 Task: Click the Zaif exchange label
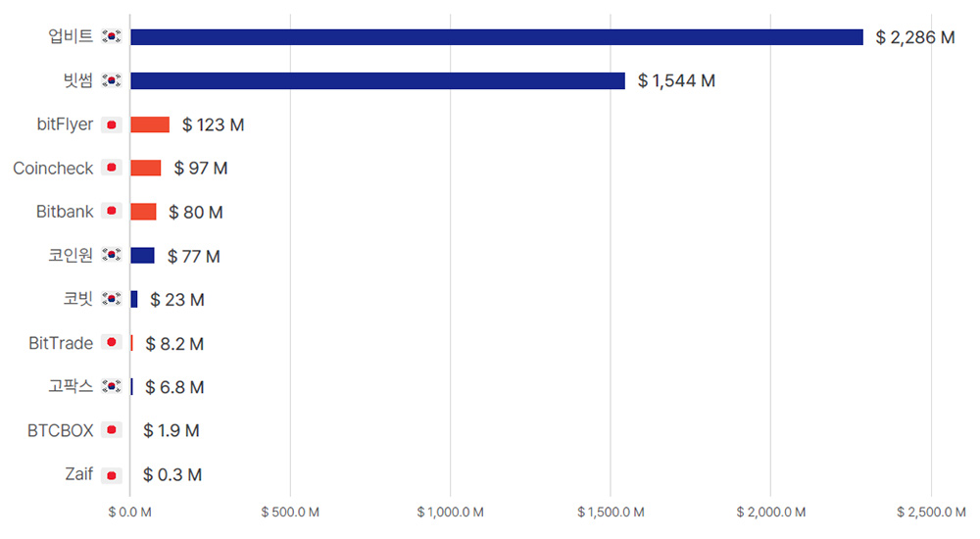(78, 474)
